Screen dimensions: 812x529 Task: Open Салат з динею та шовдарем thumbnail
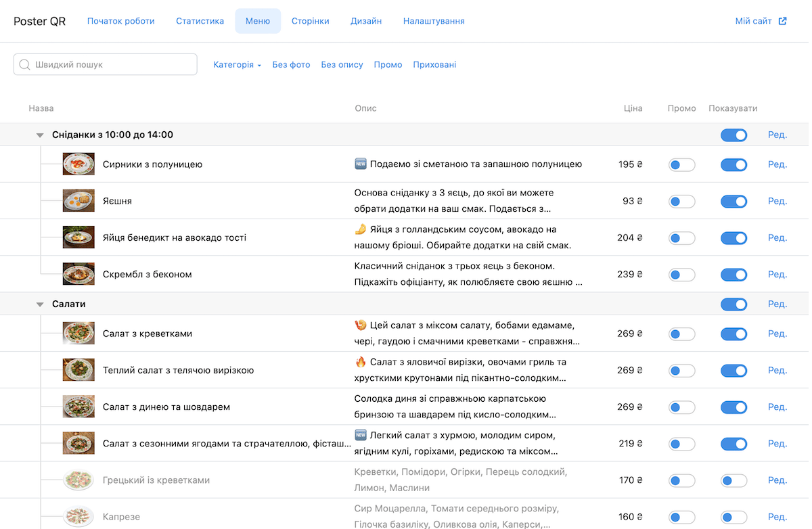[78, 407]
